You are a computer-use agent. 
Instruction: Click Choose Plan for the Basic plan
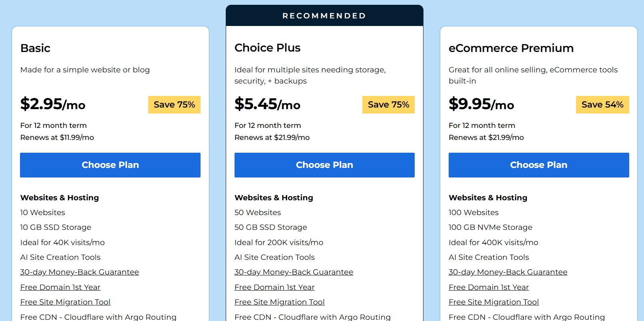(x=110, y=165)
